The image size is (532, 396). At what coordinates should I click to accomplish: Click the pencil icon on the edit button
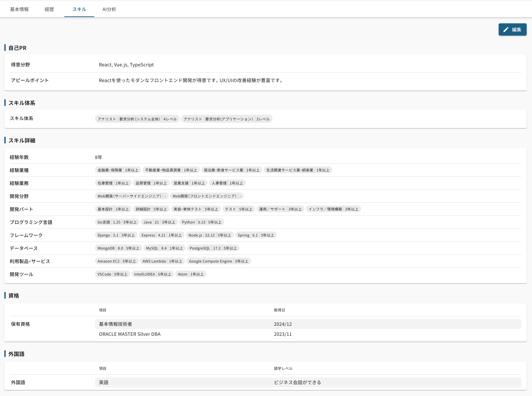(506, 30)
